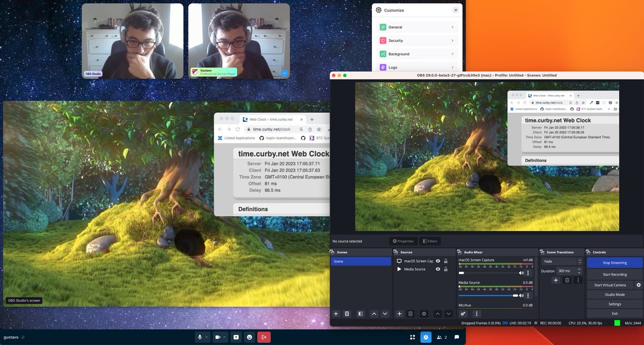644x345 pixels.
Task: Open microphone options chevron
Action: coord(207,337)
